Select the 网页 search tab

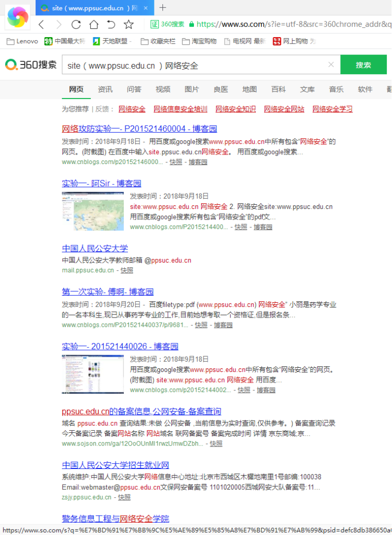pos(76,89)
